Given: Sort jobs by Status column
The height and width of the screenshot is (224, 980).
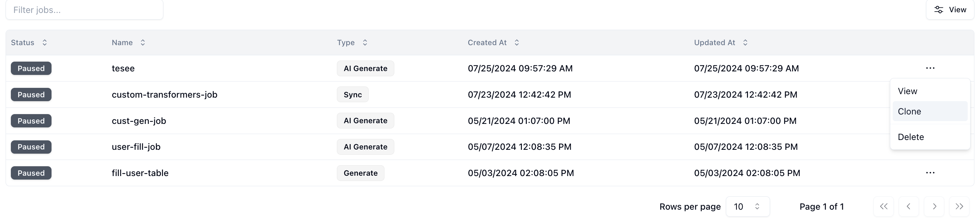Looking at the screenshot, I should click(29, 42).
